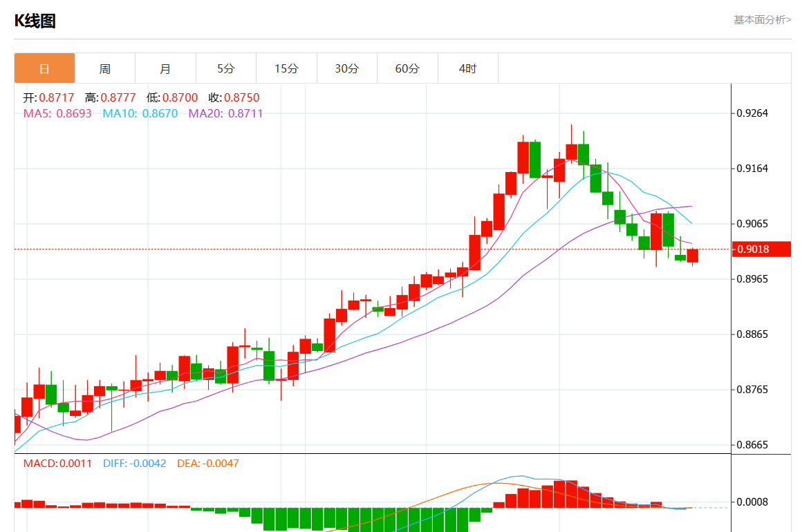This screenshot has height=532, width=811.
Task: Click the 收:0.8750 close price text
Action: [x=234, y=97]
